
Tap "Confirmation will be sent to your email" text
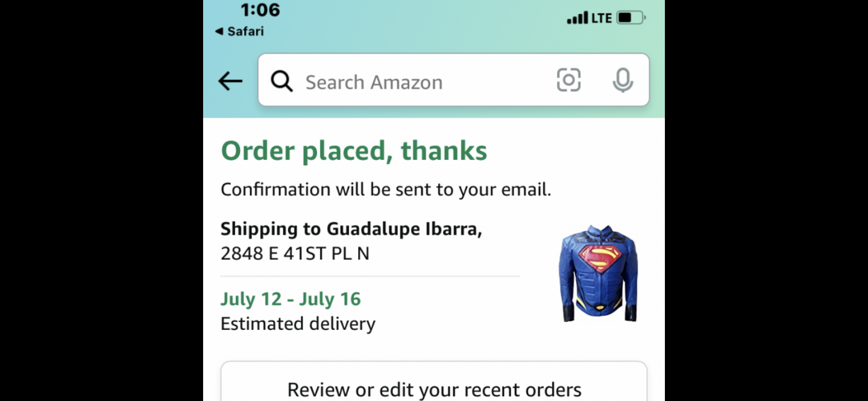(x=386, y=189)
